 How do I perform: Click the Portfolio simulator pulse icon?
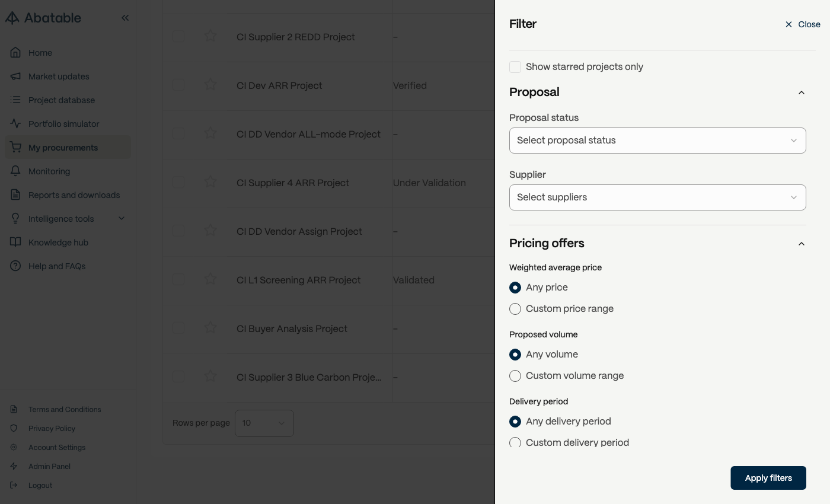[x=16, y=124]
